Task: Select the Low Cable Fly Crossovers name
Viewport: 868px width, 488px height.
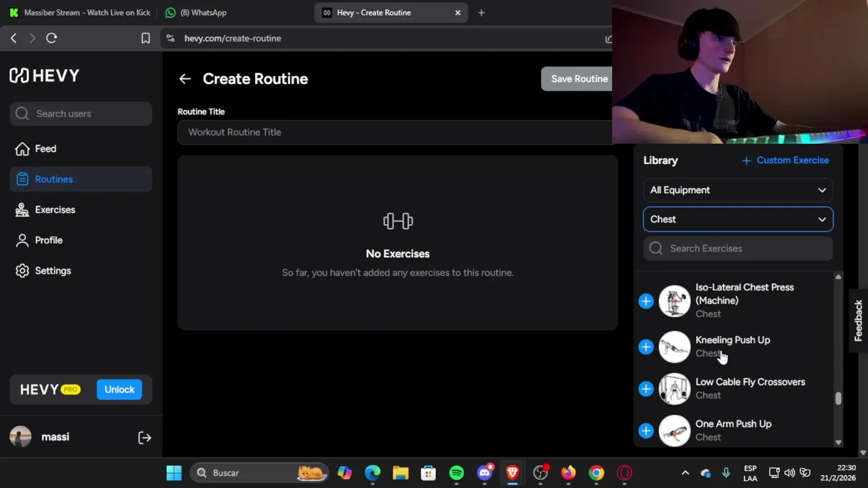Action: point(750,382)
